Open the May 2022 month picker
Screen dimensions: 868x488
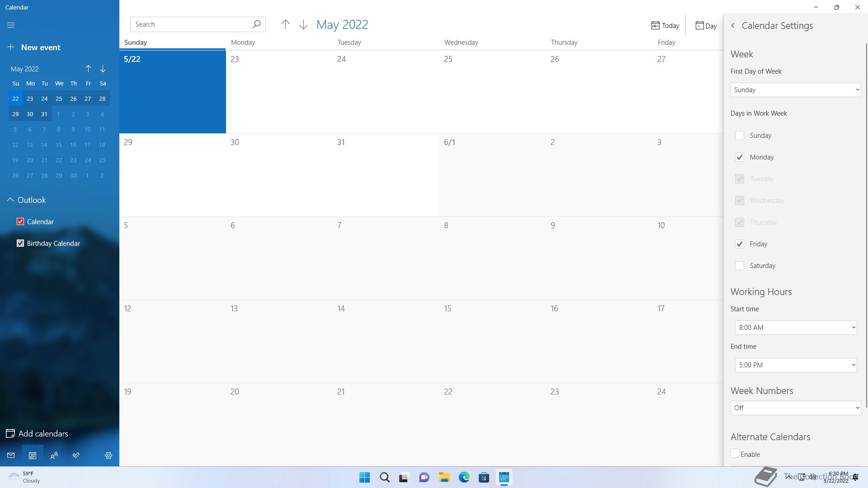click(x=342, y=24)
